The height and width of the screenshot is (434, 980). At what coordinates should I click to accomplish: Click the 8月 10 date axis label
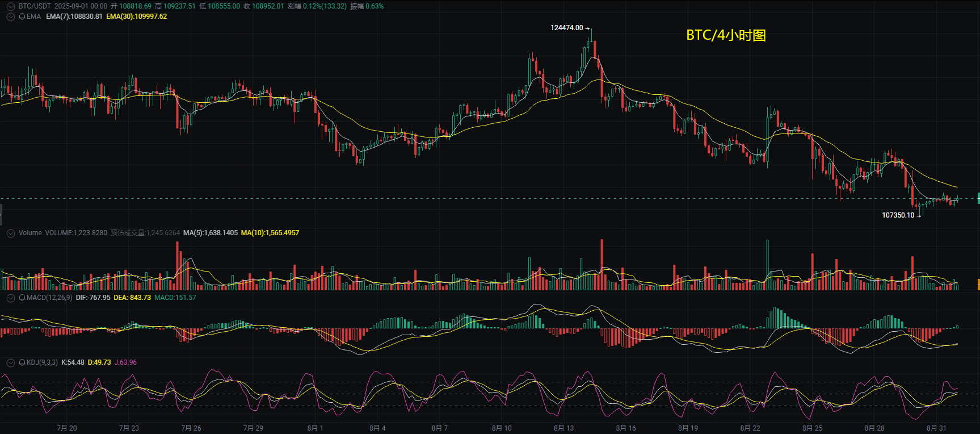(x=502, y=428)
